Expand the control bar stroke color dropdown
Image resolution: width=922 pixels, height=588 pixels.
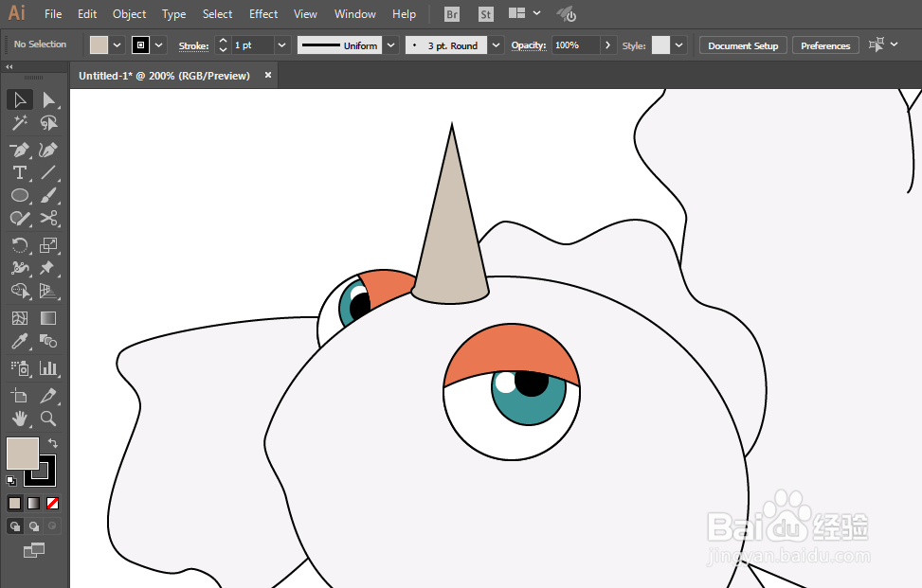[x=158, y=45]
